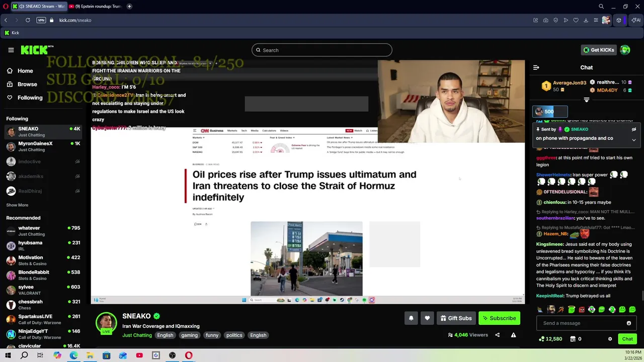This screenshot has width=644, height=362.
Task: Open hyubsama recommended channel
Action: pos(43,245)
